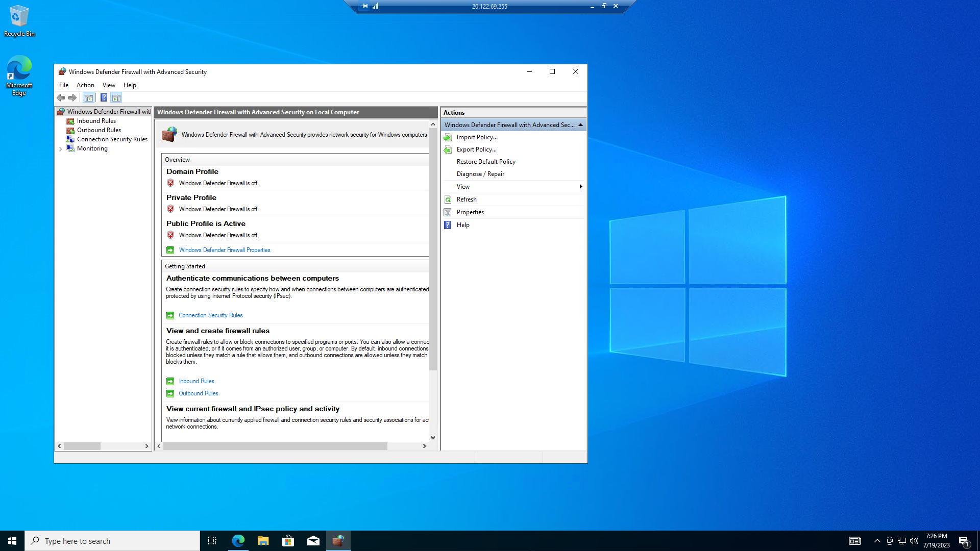Open the volume control in system tray

coord(914,541)
